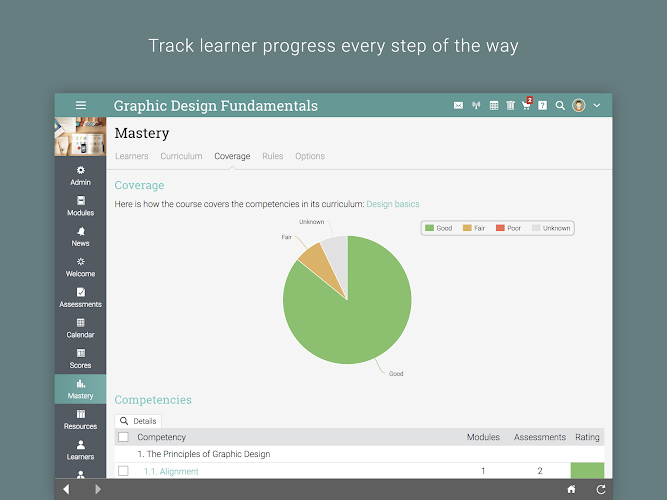
Task: Click the search magnifier in header
Action: (x=560, y=106)
